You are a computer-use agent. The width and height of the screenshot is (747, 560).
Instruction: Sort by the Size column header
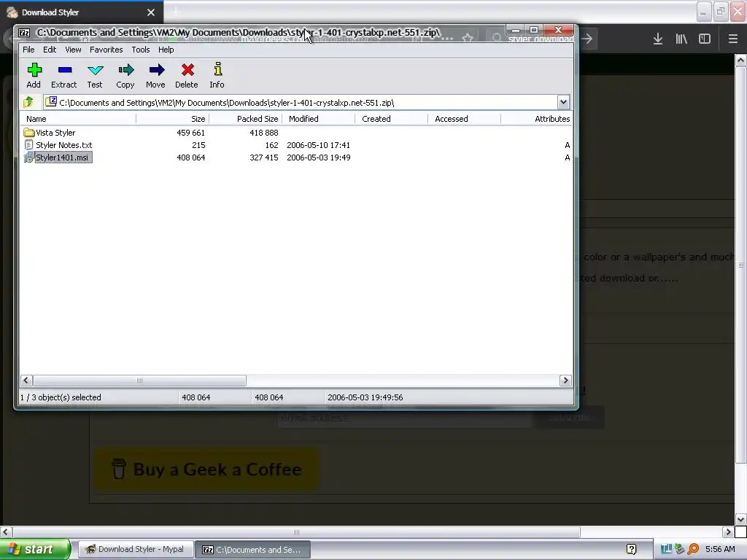172,119
